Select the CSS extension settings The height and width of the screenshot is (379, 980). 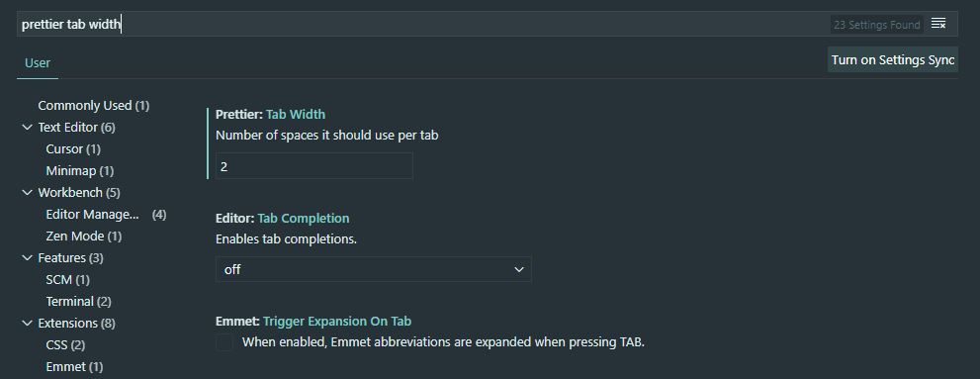[65, 344]
